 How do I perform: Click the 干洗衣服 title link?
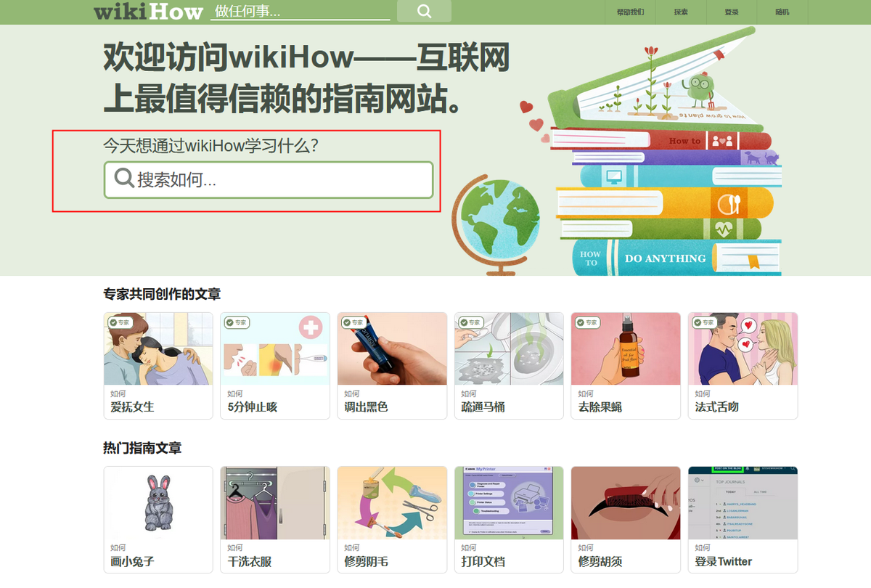click(249, 562)
